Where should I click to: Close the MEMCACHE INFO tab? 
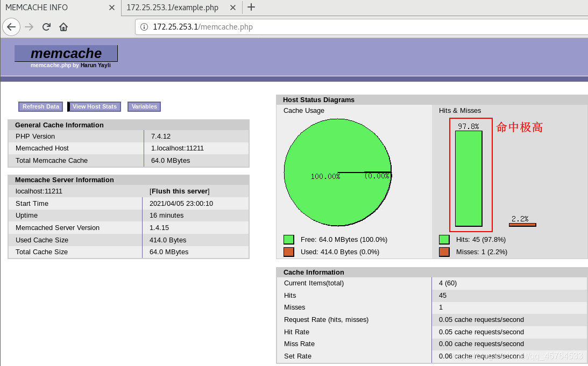tap(112, 8)
